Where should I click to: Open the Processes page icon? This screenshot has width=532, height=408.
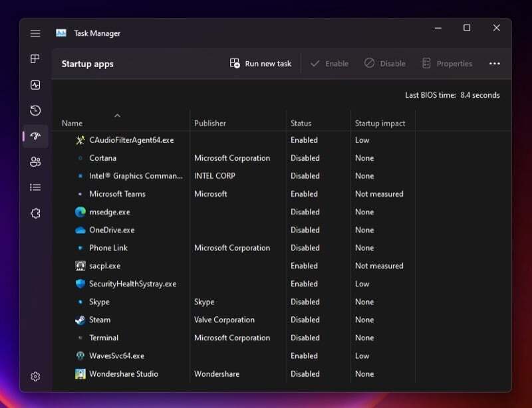[35, 58]
